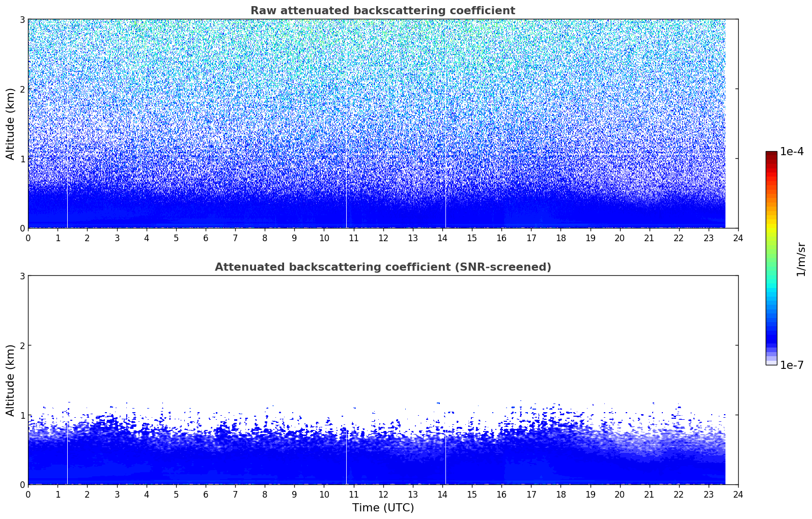Click the lower plot's altitude tick '3'
This screenshot has height=519, width=812.
pyautogui.click(x=22, y=276)
